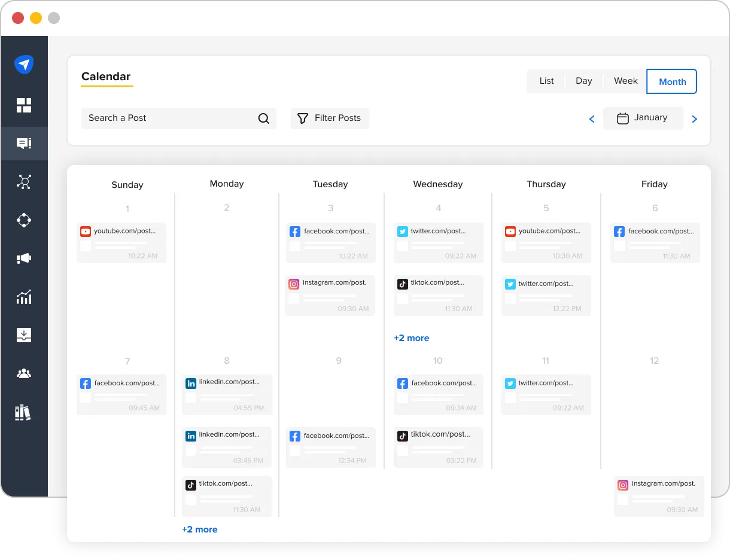Viewport: 730px width, 560px height.
Task: Select the List view tab
Action: tap(546, 81)
